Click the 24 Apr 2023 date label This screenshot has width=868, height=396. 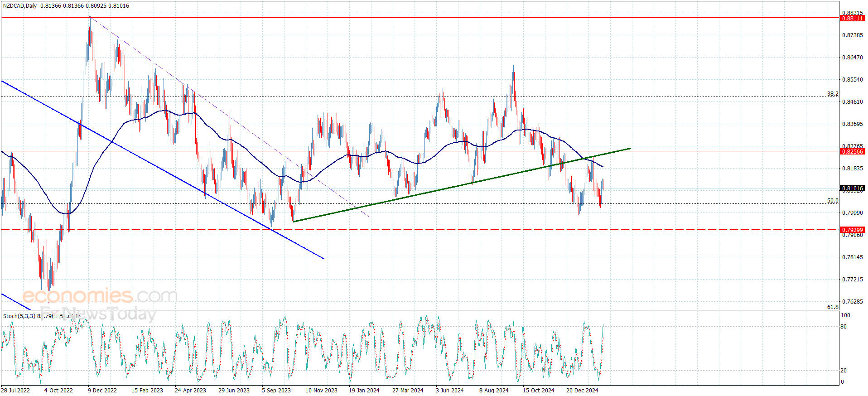190,391
